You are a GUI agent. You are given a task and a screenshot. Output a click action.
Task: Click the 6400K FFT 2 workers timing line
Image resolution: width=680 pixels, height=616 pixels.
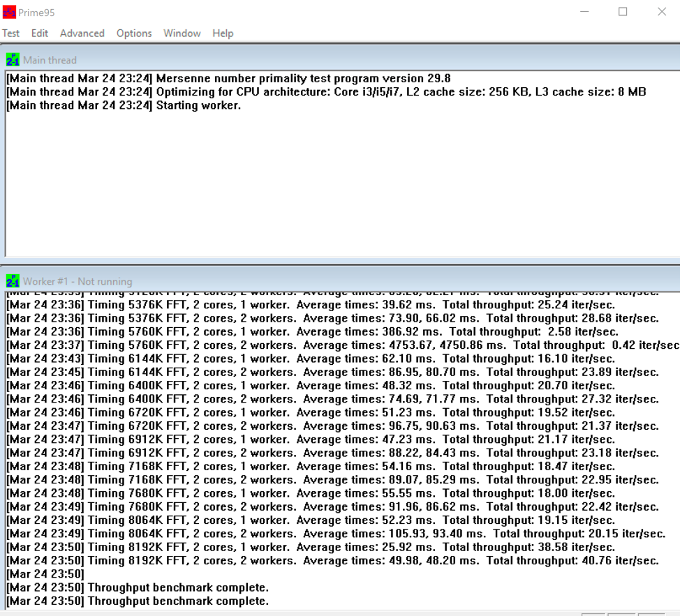click(x=332, y=399)
